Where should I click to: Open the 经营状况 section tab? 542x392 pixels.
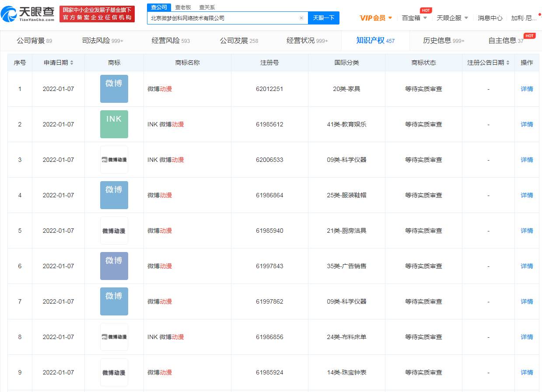coord(307,41)
